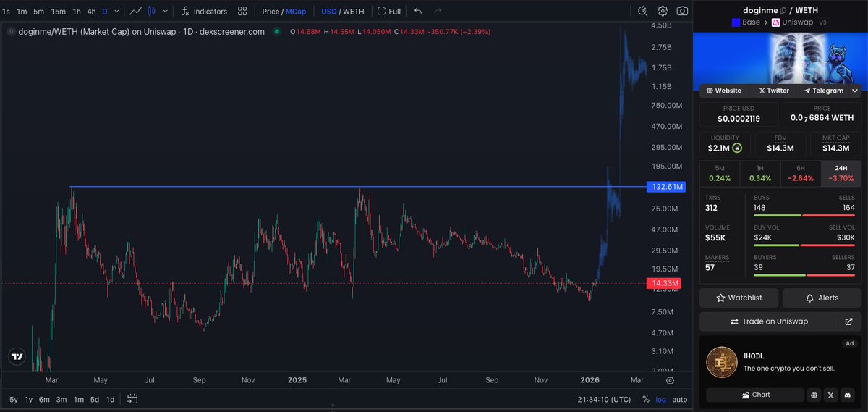Screen dimensions: 868x412
Task: Click the 14.33M current price label
Action: click(x=663, y=283)
